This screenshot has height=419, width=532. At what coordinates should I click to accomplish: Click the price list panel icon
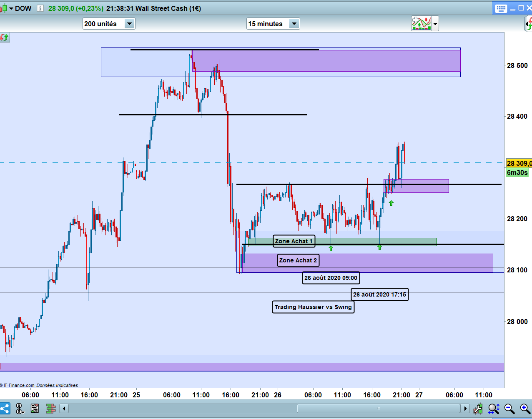pyautogui.click(x=35, y=409)
